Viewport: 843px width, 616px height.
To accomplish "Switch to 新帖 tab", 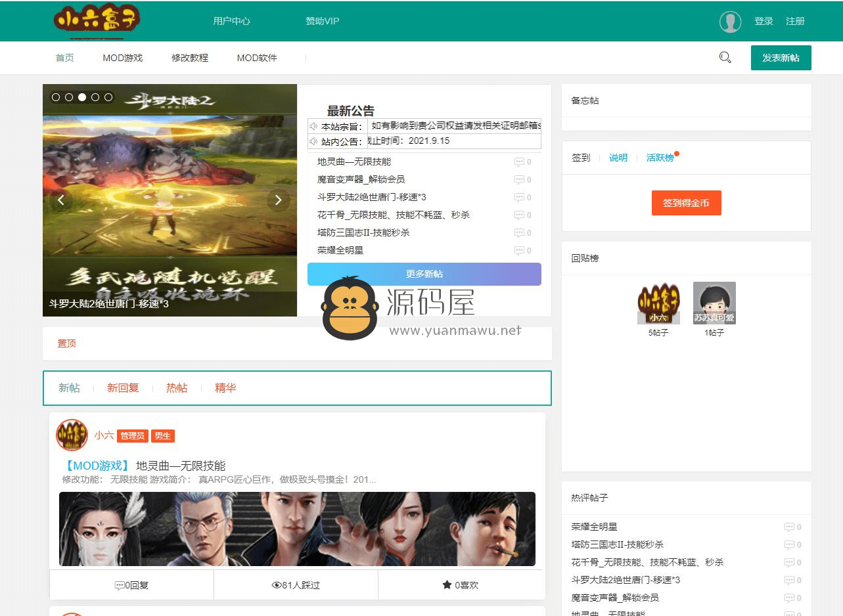I will pyautogui.click(x=69, y=388).
